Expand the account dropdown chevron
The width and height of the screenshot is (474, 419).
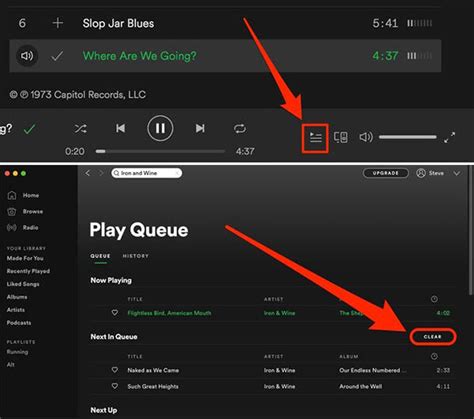(x=457, y=173)
